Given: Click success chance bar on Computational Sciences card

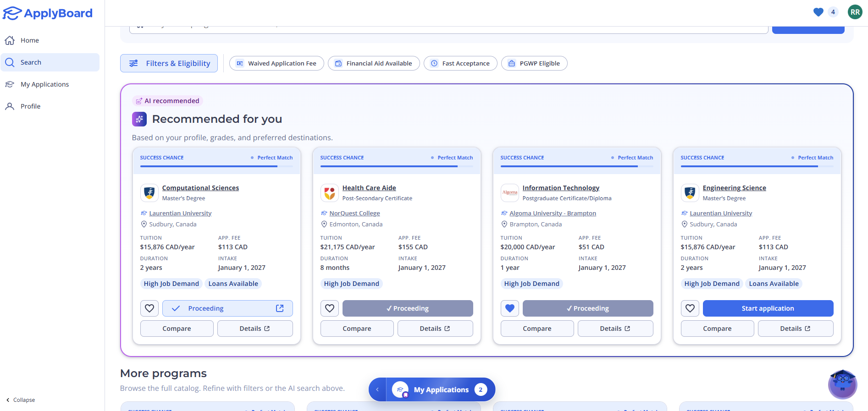Looking at the screenshot, I should pos(216,166).
